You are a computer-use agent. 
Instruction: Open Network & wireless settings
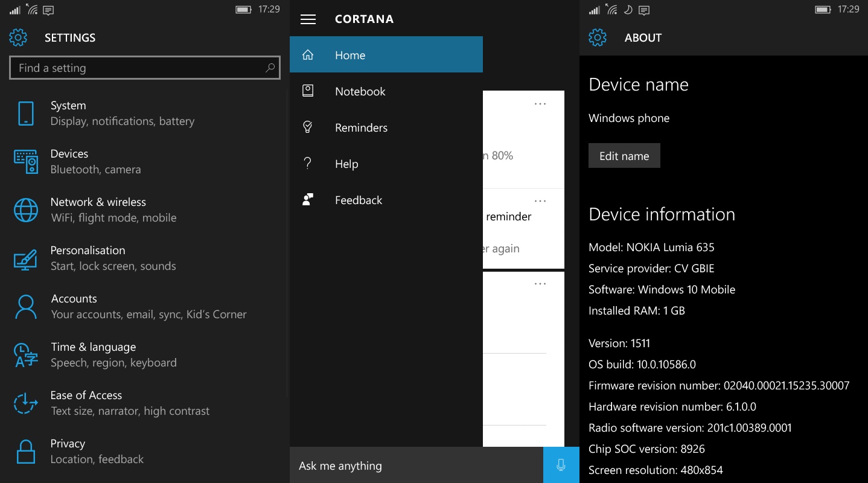145,210
